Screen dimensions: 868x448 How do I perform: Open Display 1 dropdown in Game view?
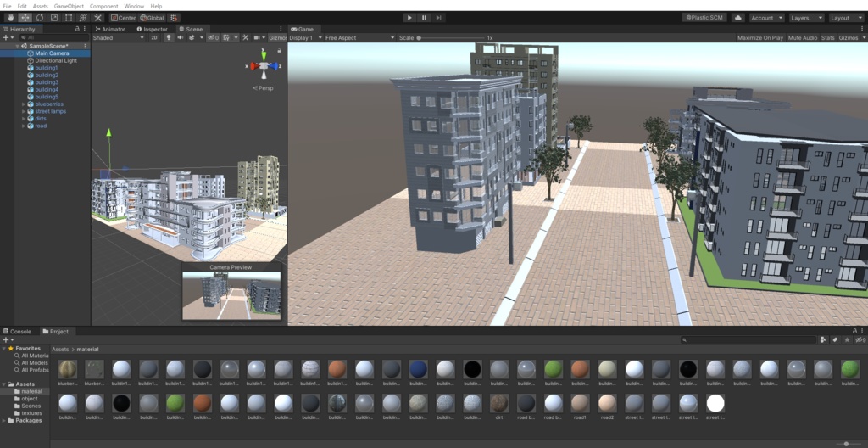pos(305,37)
